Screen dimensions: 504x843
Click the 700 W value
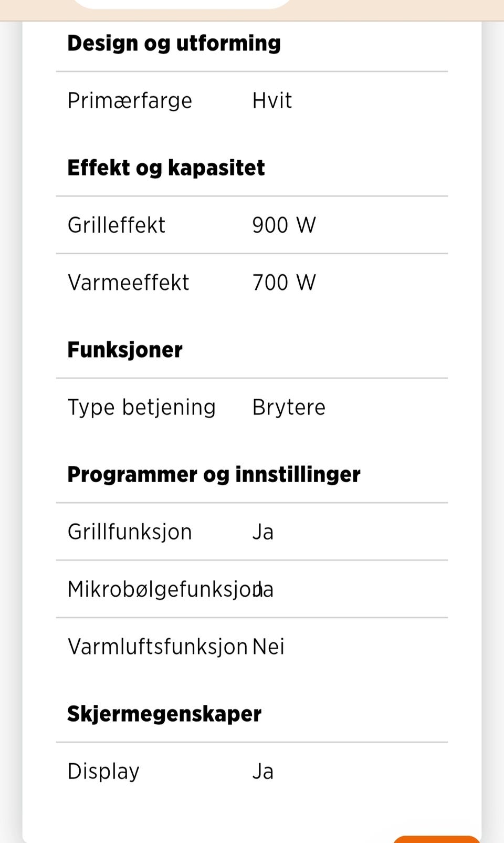pos(284,283)
